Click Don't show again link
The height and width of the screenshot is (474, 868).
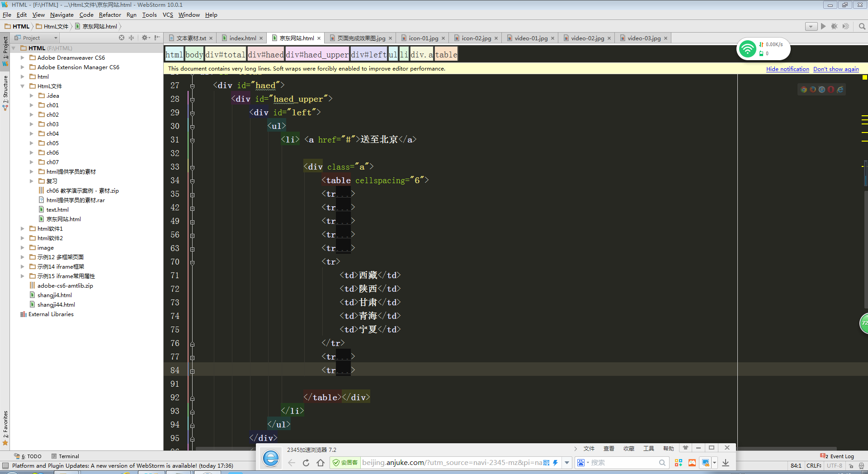pyautogui.click(x=836, y=69)
